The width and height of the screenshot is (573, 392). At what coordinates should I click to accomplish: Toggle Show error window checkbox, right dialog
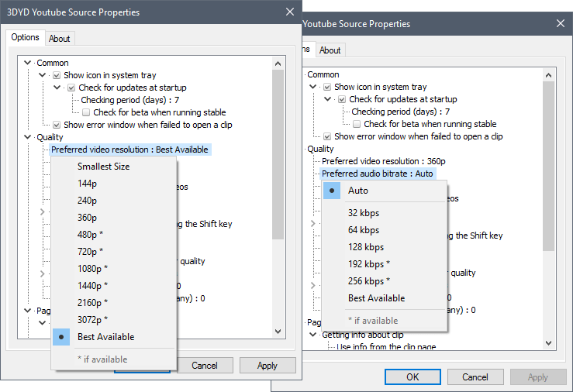point(327,136)
